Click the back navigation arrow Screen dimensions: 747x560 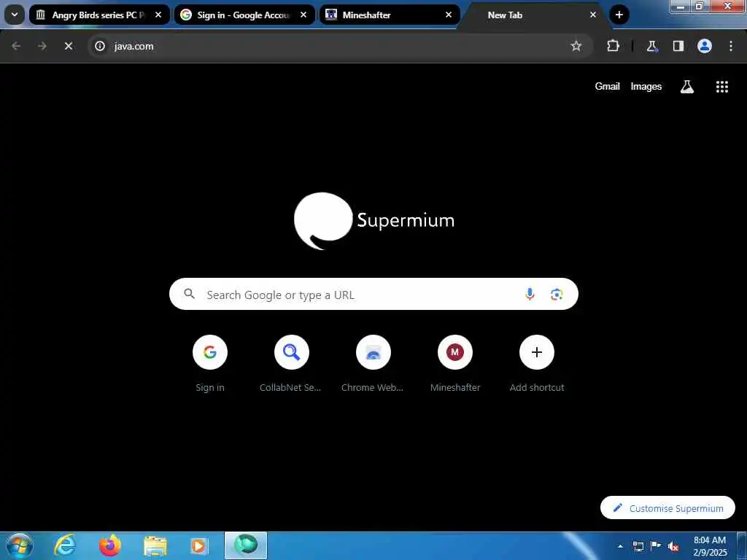[x=16, y=46]
